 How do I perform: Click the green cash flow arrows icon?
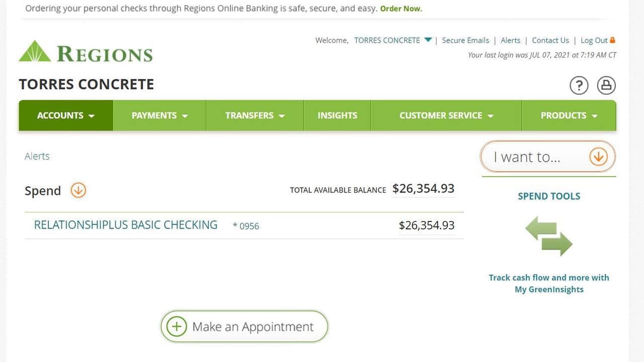pyautogui.click(x=548, y=236)
